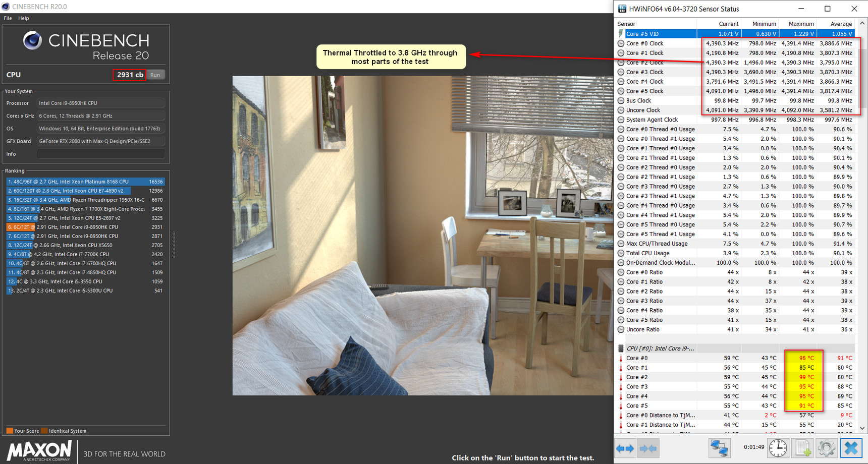Open HWiNFO remote network monitors button
Image resolution: width=868 pixels, height=464 pixels.
click(x=719, y=448)
